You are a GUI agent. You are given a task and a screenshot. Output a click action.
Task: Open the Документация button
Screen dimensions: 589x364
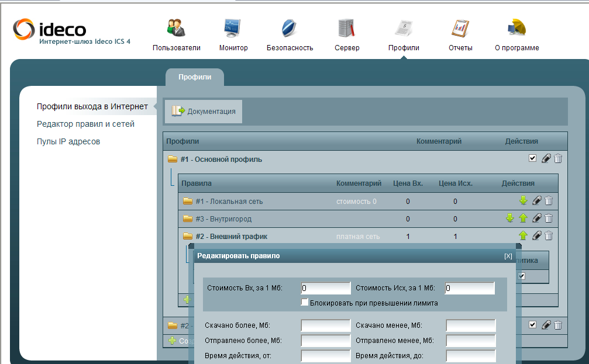tap(204, 112)
